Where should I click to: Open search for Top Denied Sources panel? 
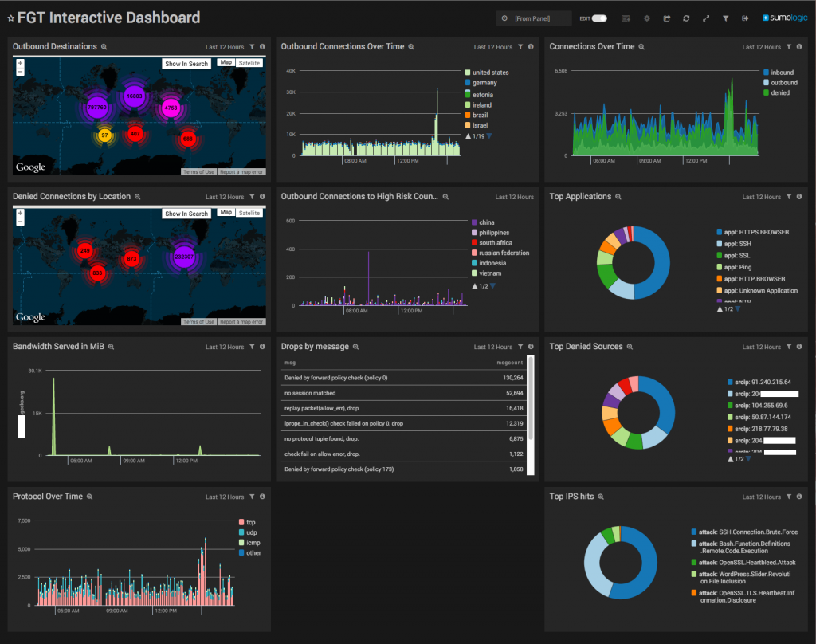630,347
